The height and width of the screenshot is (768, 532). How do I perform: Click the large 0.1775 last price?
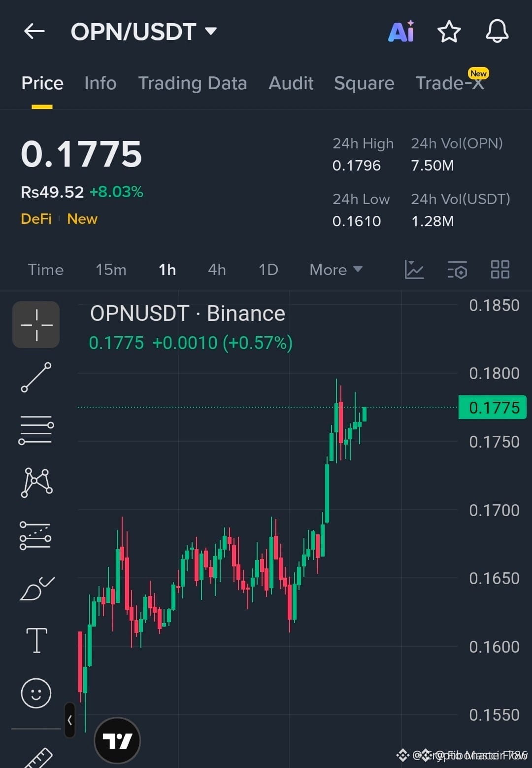[x=81, y=154]
